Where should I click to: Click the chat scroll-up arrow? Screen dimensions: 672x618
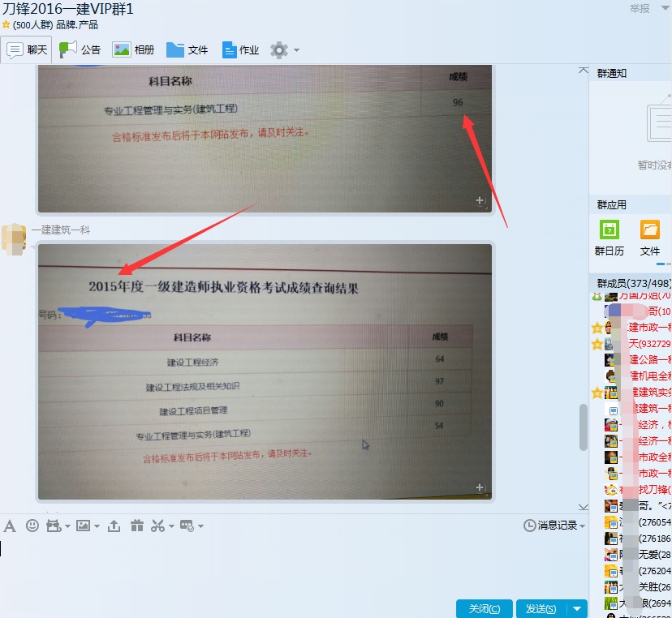point(583,71)
